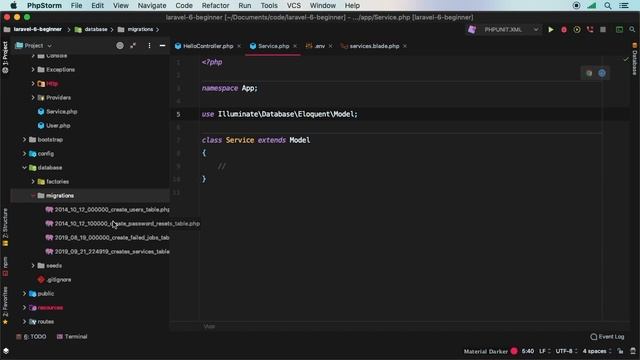Image resolution: width=640 pixels, height=360 pixels.
Task: Expand the config folder
Action: tap(24, 153)
